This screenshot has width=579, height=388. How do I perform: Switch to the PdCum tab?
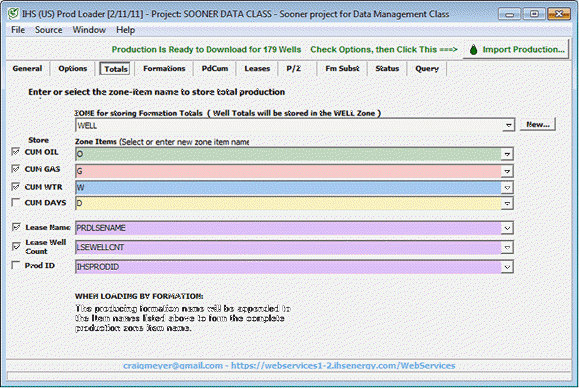tap(215, 69)
